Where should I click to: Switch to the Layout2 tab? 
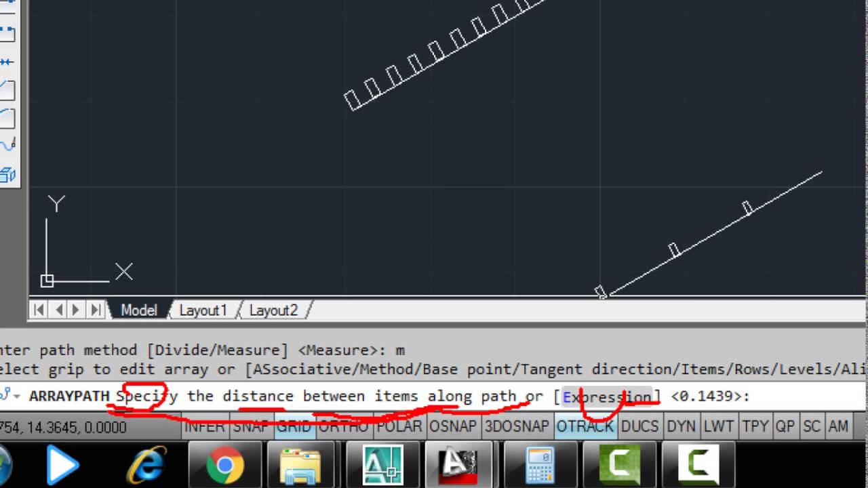point(273,310)
